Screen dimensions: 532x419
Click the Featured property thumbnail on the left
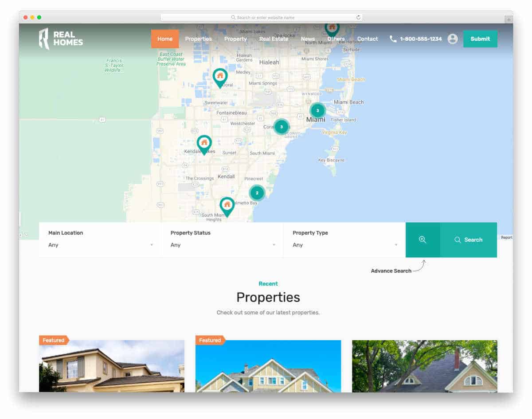[x=111, y=368]
